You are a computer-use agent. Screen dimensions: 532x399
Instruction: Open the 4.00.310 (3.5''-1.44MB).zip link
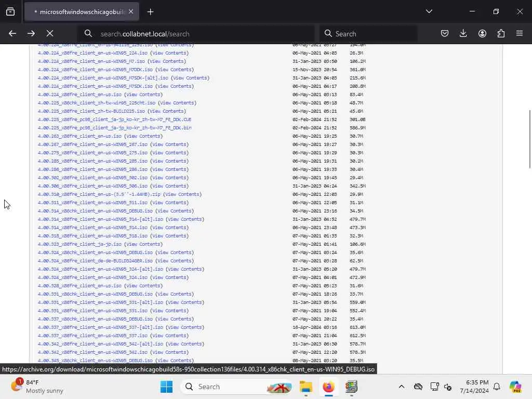(x=99, y=194)
